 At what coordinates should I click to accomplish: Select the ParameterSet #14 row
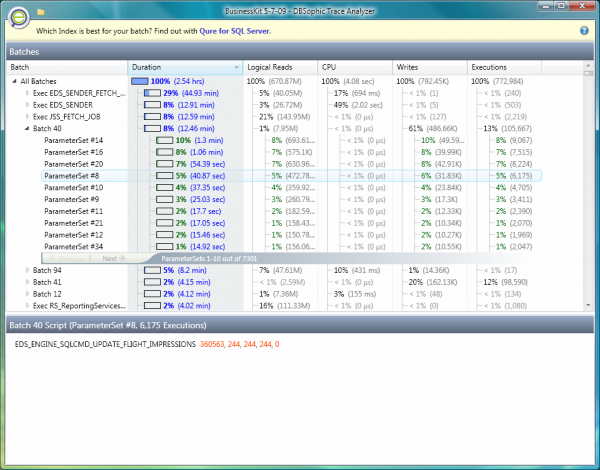point(74,140)
